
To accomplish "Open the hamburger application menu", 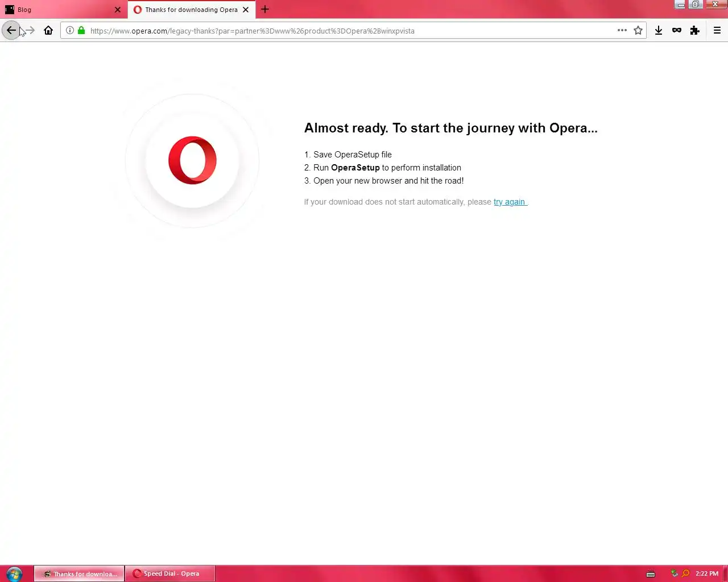I will (717, 31).
